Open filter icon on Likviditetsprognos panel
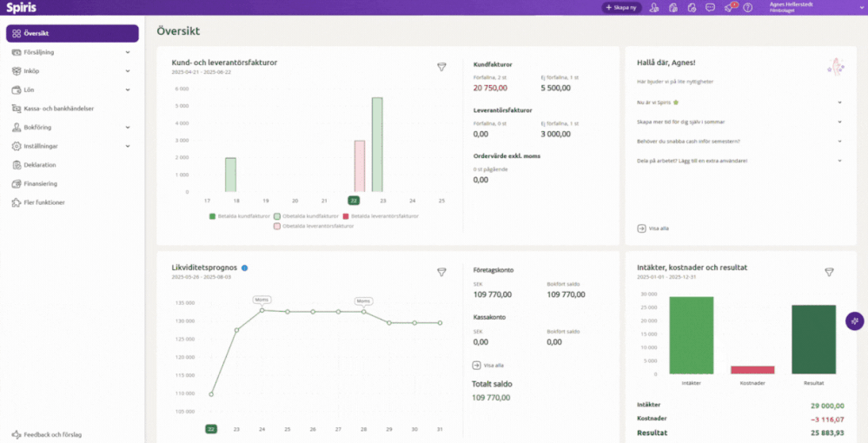Screen dimensions: 868x443 tap(441, 272)
